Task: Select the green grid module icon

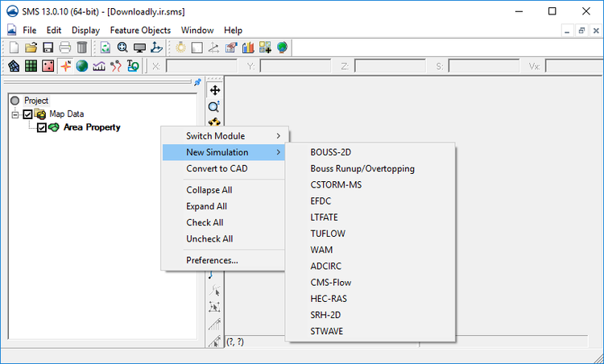Action: click(x=31, y=66)
